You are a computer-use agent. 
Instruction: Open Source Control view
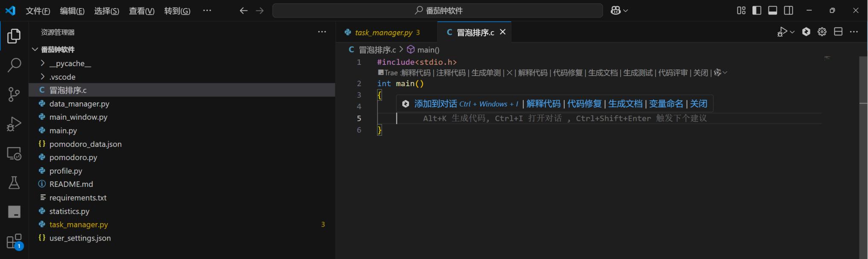[x=14, y=94]
